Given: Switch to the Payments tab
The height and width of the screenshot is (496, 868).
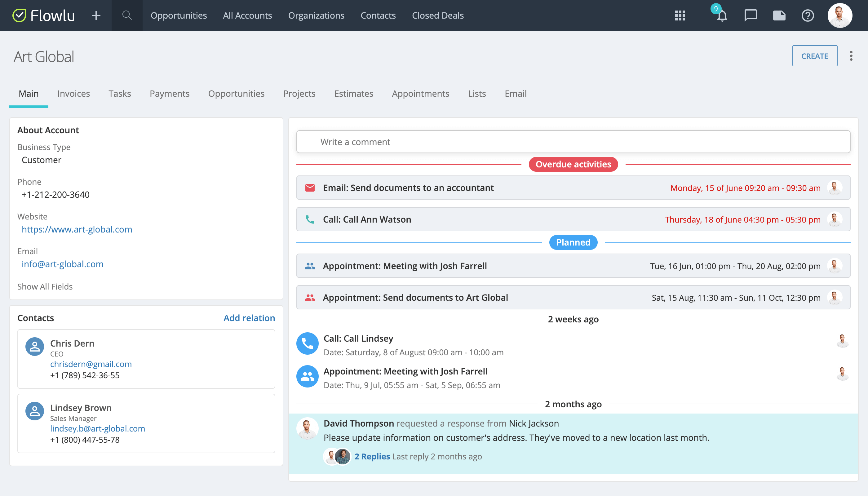Looking at the screenshot, I should pos(169,93).
